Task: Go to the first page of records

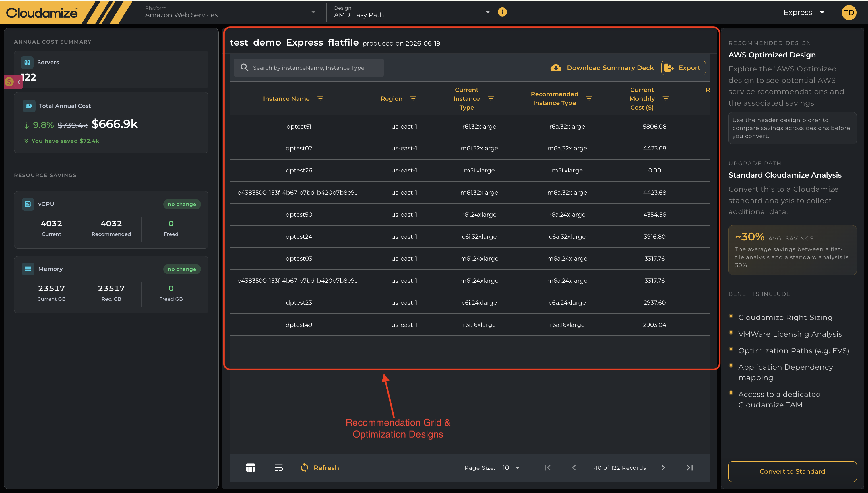Action: pyautogui.click(x=547, y=468)
